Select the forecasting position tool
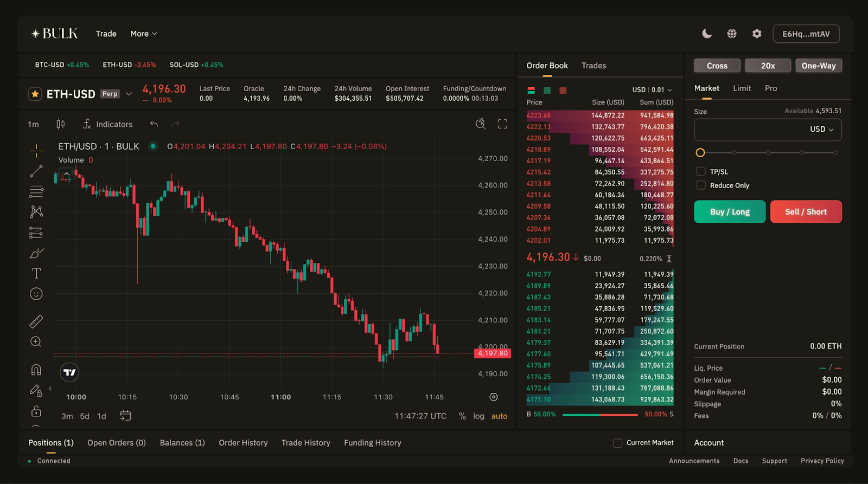The image size is (868, 484). 36,233
